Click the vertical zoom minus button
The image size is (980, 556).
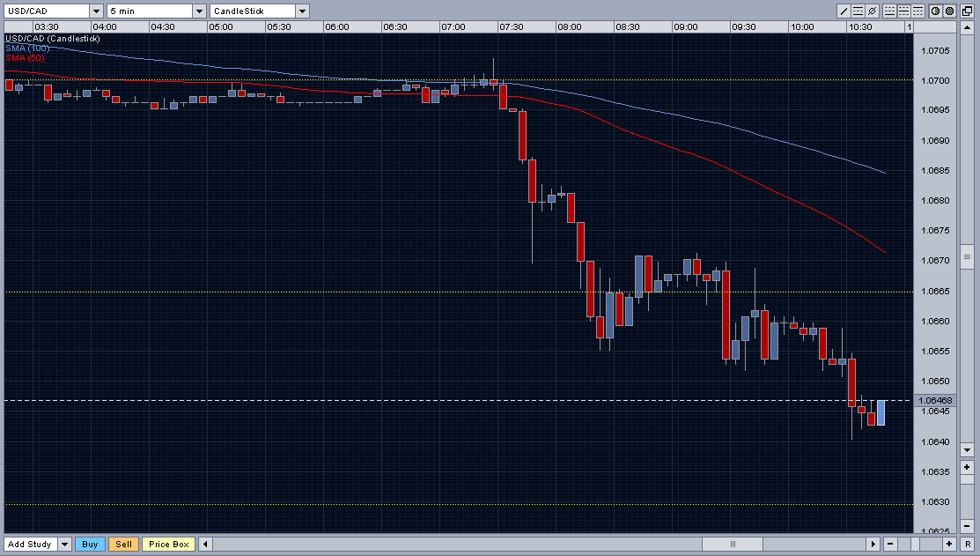[967, 526]
